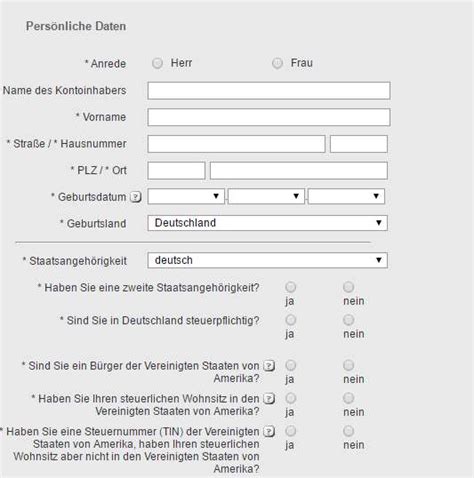
Task: Open the first Geburtsdatum dropdown
Action: [186, 196]
